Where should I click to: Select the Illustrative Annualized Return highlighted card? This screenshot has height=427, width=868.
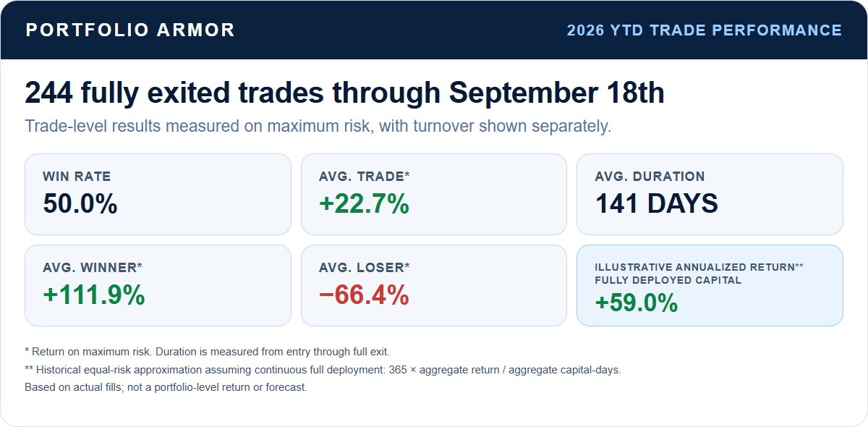pyautogui.click(x=710, y=285)
